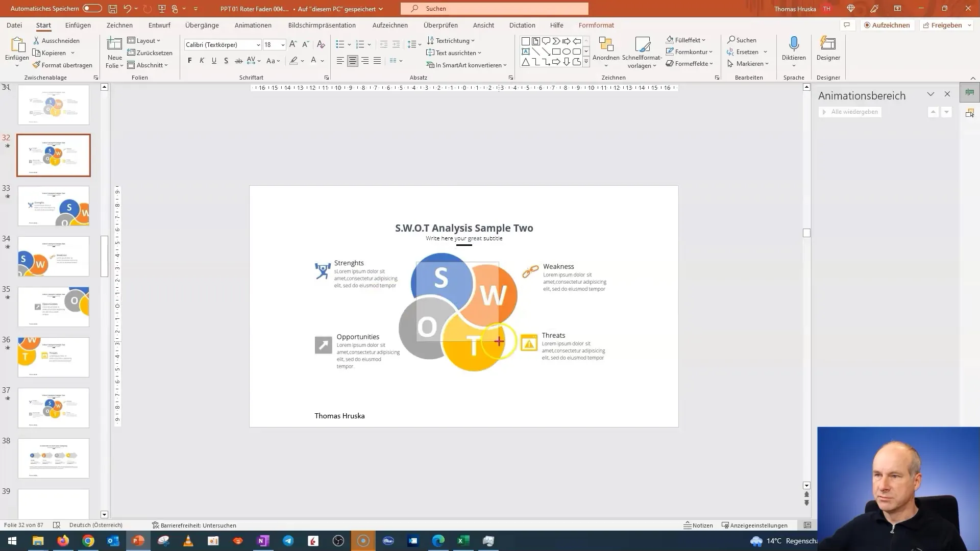Image resolution: width=980 pixels, height=551 pixels.
Task: Open the Formformat ribbon tab
Action: (597, 26)
